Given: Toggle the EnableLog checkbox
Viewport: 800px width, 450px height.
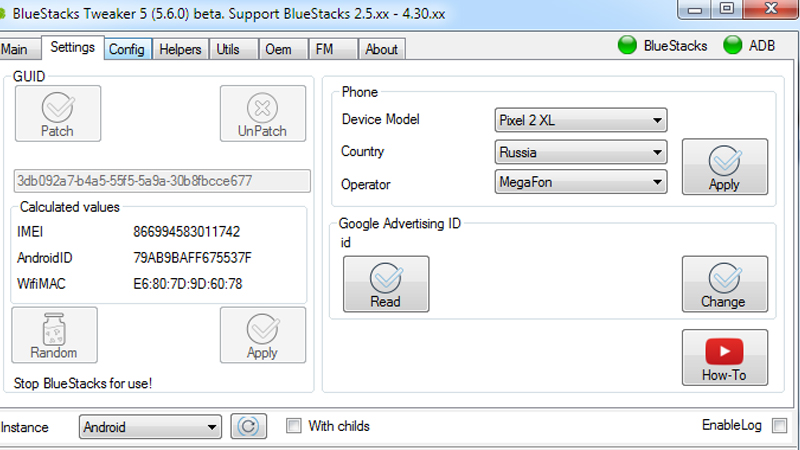Looking at the screenshot, I should [x=779, y=426].
